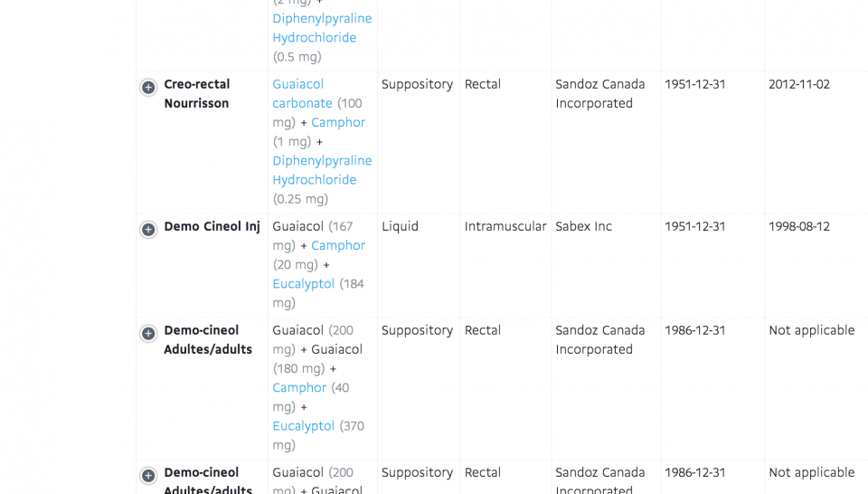
Task: Open the Guaiacol carbonate ingredient link
Action: coord(302,94)
